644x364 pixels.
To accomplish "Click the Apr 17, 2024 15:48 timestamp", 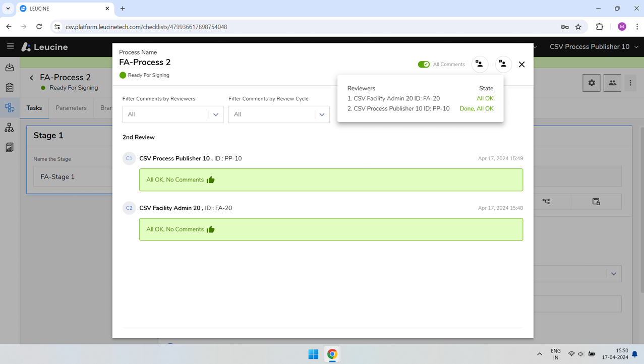I will pos(500,208).
